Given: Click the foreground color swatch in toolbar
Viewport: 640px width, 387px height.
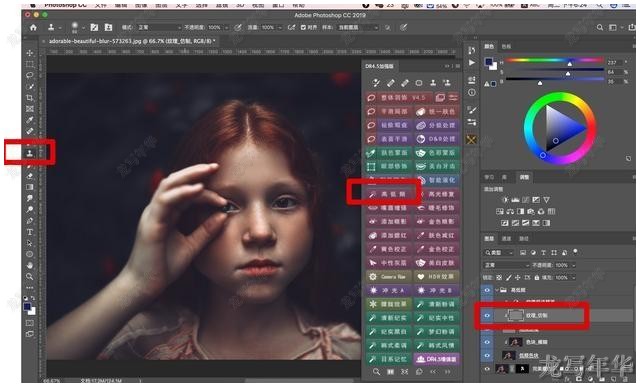Looking at the screenshot, I should [x=27, y=307].
